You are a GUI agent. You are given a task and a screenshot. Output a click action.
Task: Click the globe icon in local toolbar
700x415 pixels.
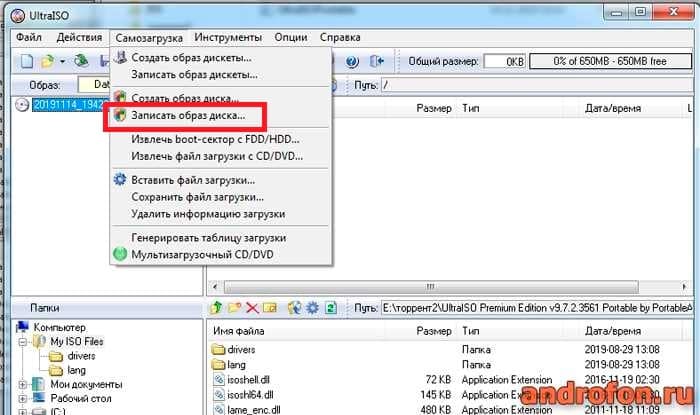[294, 308]
